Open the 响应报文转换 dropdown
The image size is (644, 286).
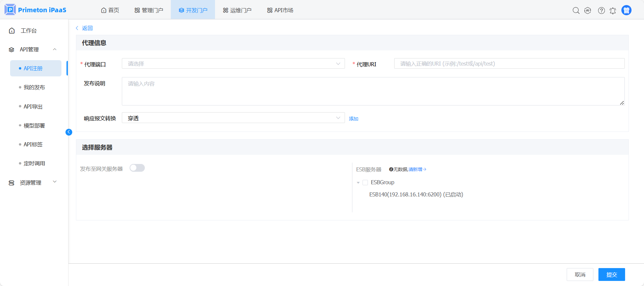click(x=233, y=118)
